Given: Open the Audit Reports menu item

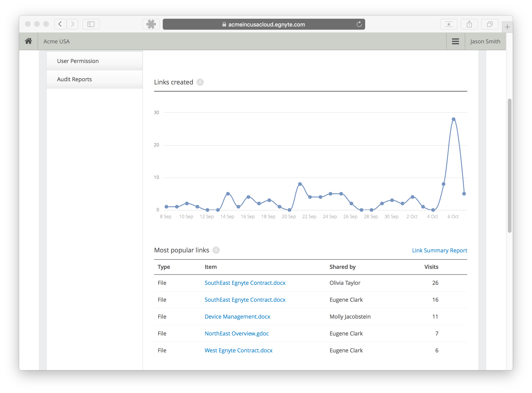Looking at the screenshot, I should [x=74, y=79].
